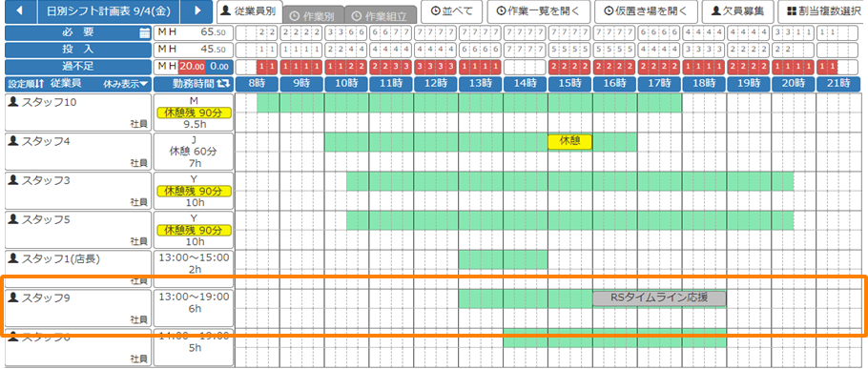The height and width of the screenshot is (369, 868).
Task: Open the calendar icon in the 必要 row
Action: 145,32
